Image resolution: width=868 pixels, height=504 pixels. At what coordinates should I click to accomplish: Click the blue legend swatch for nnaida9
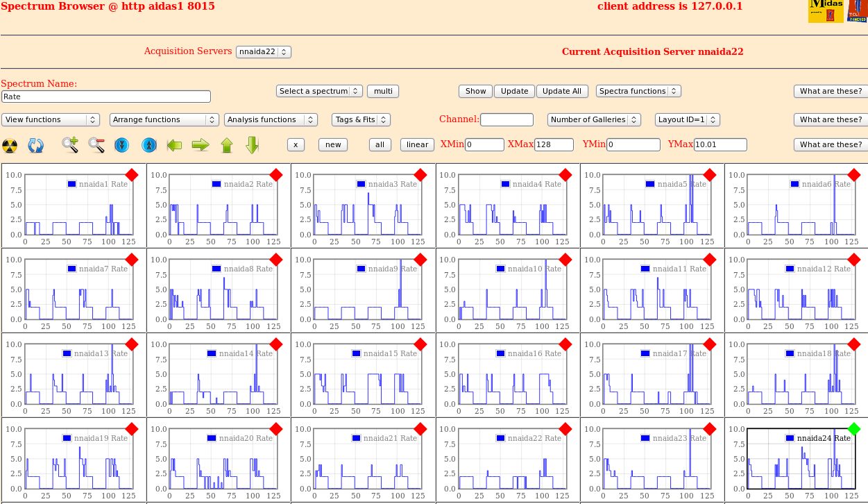click(x=361, y=269)
